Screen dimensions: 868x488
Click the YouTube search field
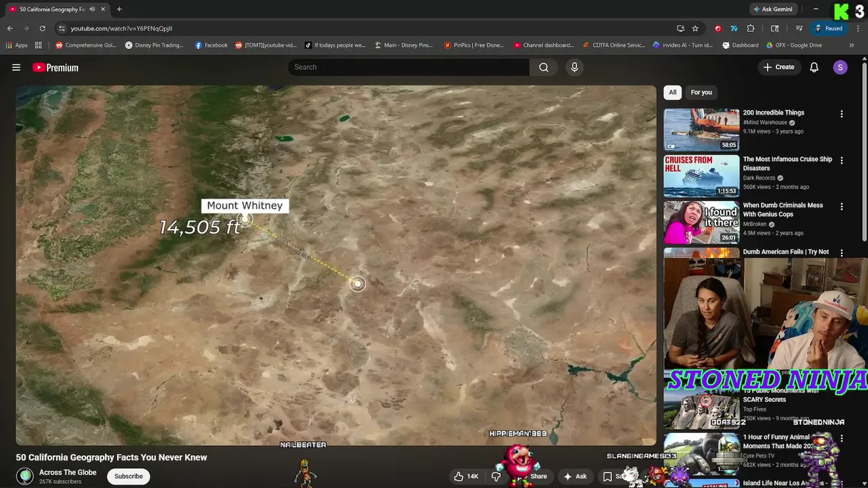[x=409, y=67]
